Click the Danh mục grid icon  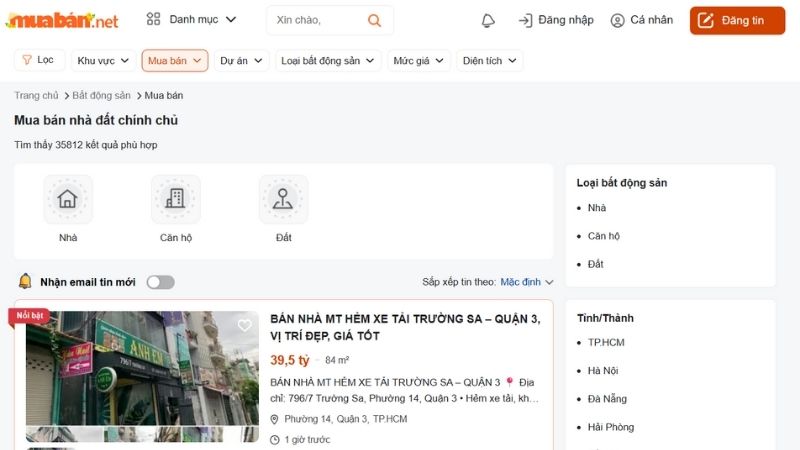tap(153, 19)
